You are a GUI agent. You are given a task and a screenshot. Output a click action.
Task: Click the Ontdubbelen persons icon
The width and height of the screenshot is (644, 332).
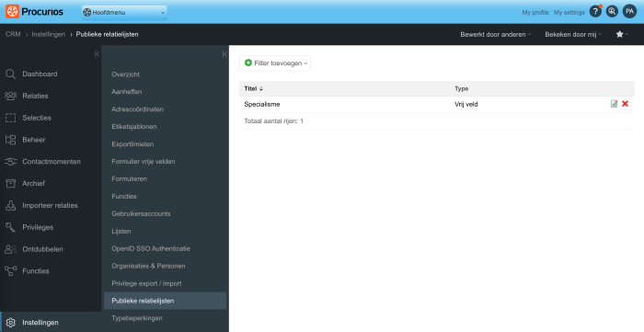tap(10, 249)
